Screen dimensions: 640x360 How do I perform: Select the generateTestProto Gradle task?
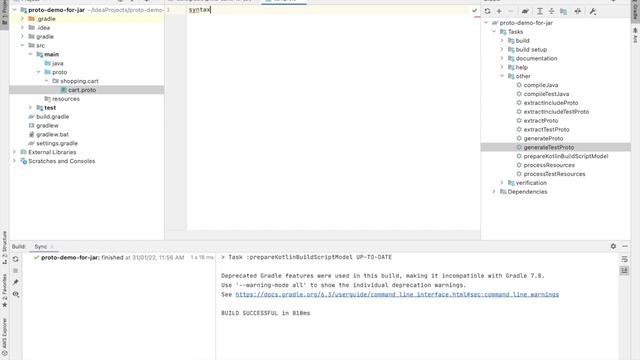click(549, 147)
